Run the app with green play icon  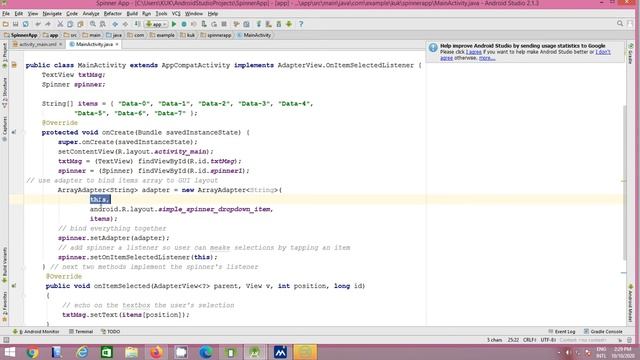[x=174, y=24]
